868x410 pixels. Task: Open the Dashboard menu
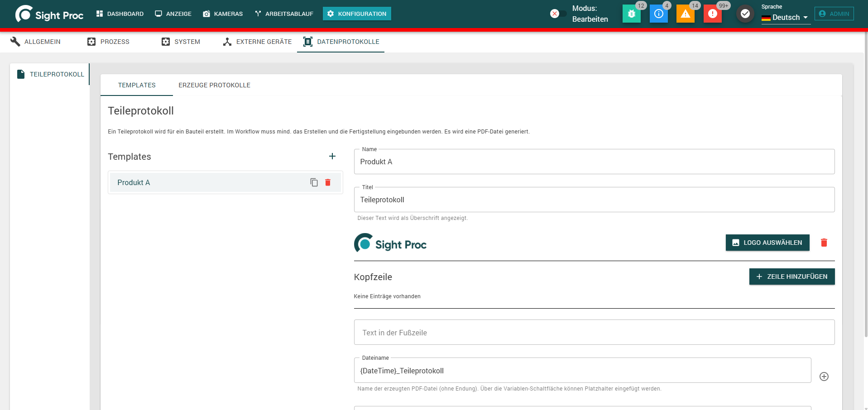120,14
